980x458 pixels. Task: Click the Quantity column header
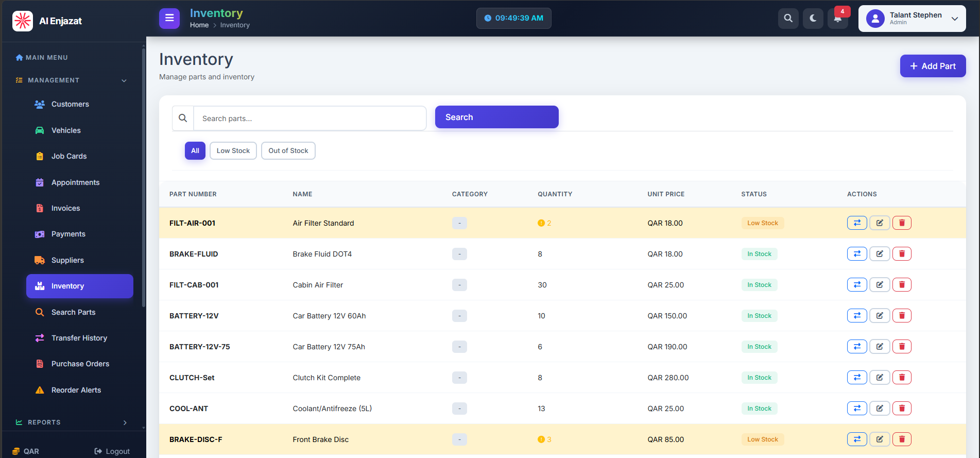(555, 194)
